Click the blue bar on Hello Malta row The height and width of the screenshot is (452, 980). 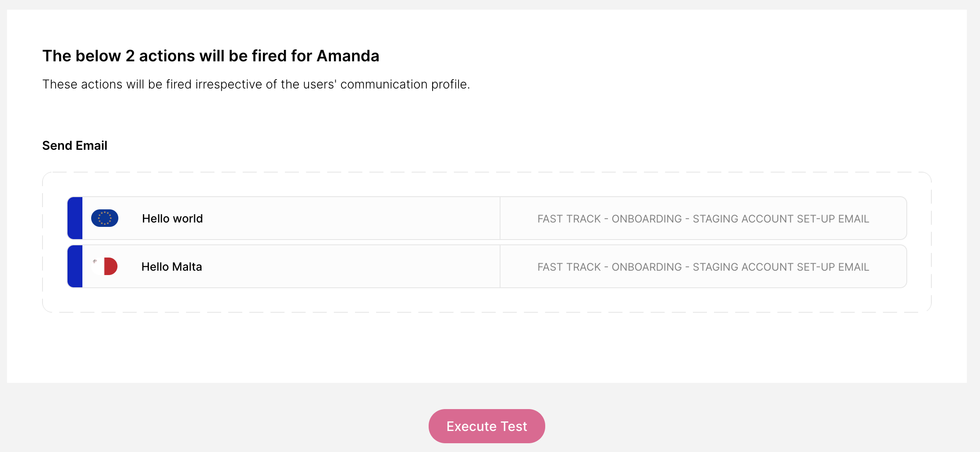tap(75, 266)
